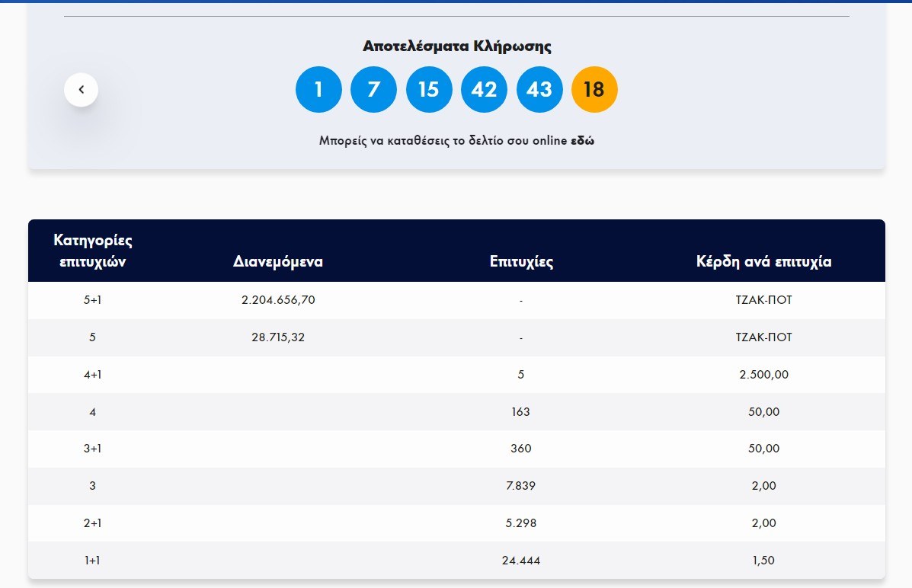The width and height of the screenshot is (912, 588).
Task: Click the 'Διανεμόμενα' column header
Action: pos(278,262)
